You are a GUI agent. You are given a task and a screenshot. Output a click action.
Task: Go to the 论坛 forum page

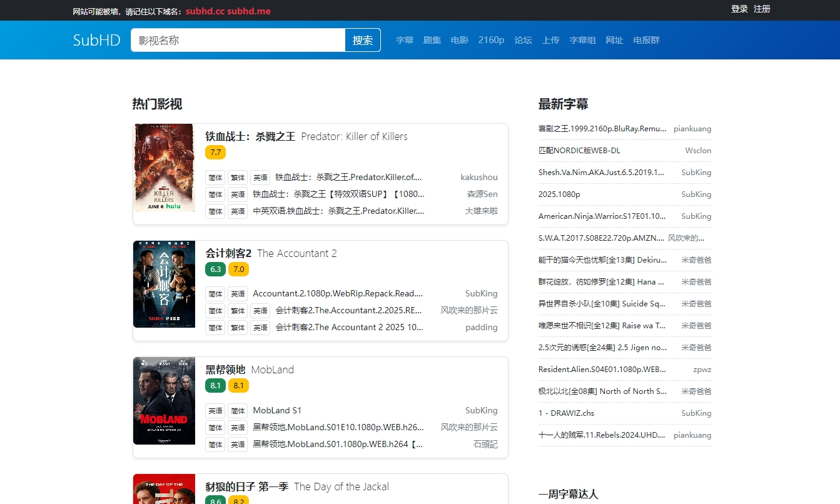pos(523,40)
